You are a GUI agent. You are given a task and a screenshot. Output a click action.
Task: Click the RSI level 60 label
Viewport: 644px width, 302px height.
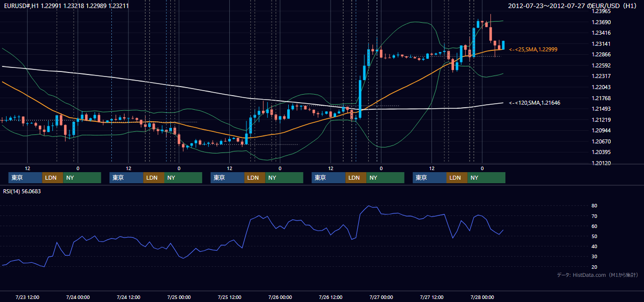(x=594, y=226)
